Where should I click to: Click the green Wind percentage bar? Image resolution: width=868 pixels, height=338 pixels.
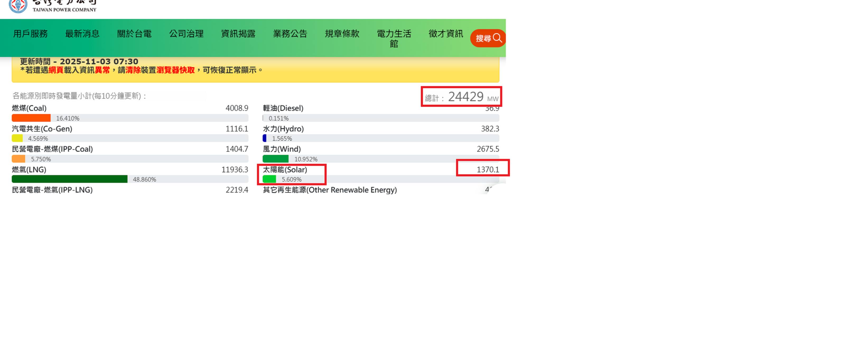pyautogui.click(x=275, y=159)
